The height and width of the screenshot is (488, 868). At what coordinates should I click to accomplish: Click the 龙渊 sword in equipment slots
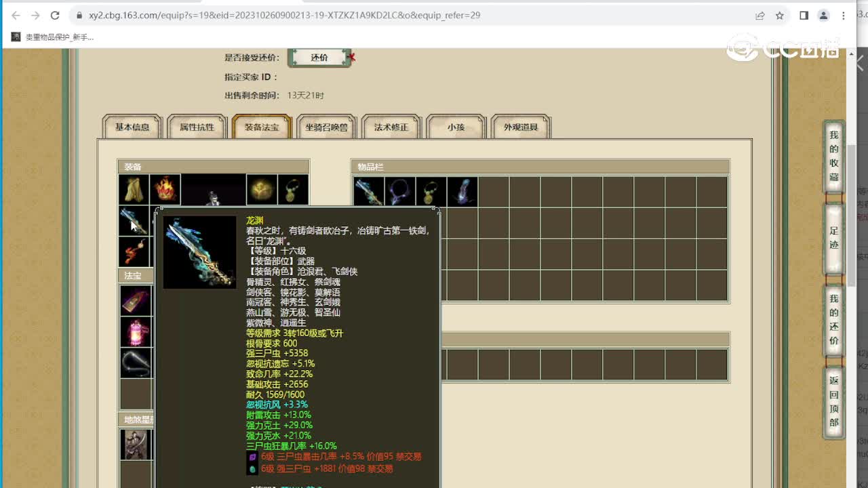[134, 221]
